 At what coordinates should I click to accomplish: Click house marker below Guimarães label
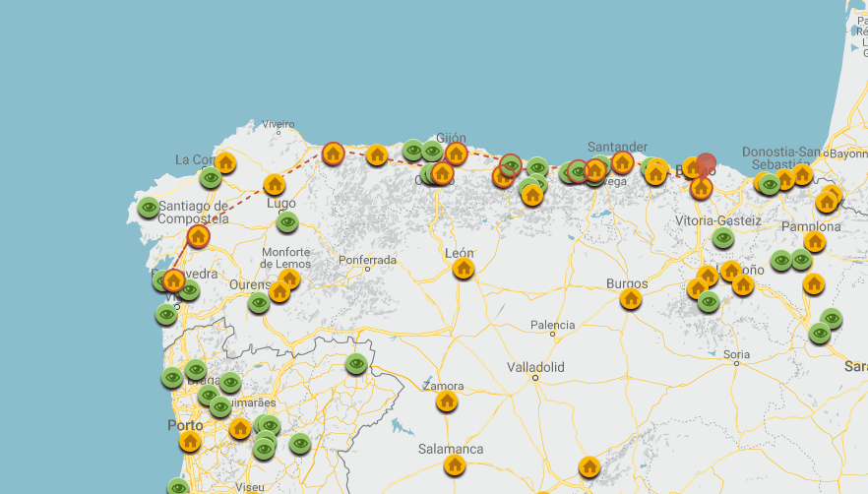pos(240,428)
